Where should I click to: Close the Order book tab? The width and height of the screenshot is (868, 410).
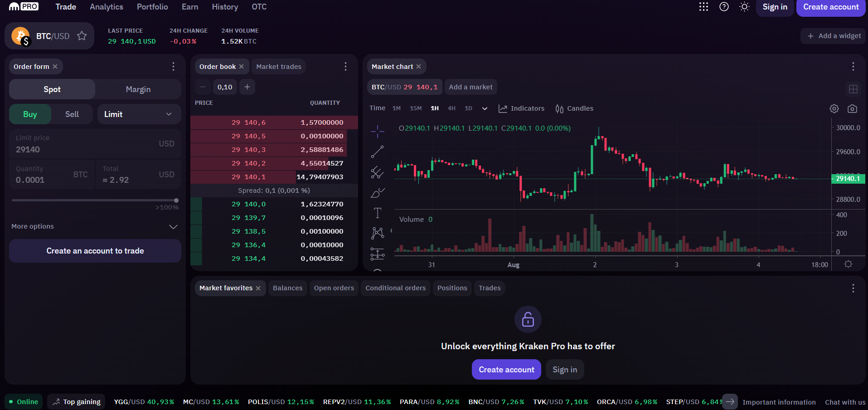coord(241,67)
